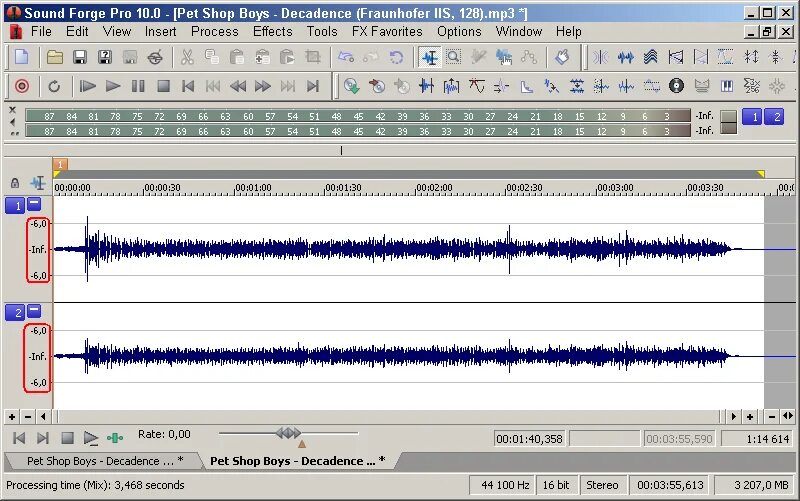Click the Fade out process icon
This screenshot has height=501, width=800.
[x=701, y=57]
